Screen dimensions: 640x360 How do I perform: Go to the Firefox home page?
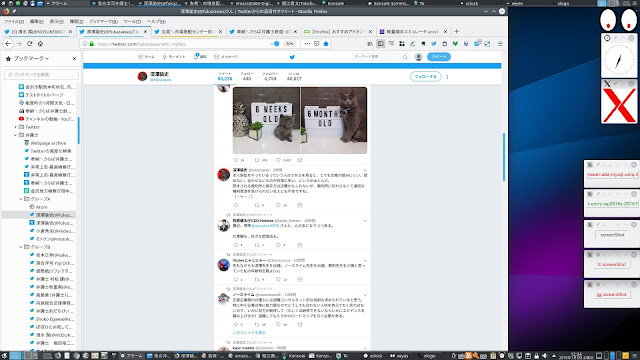click(x=40, y=44)
